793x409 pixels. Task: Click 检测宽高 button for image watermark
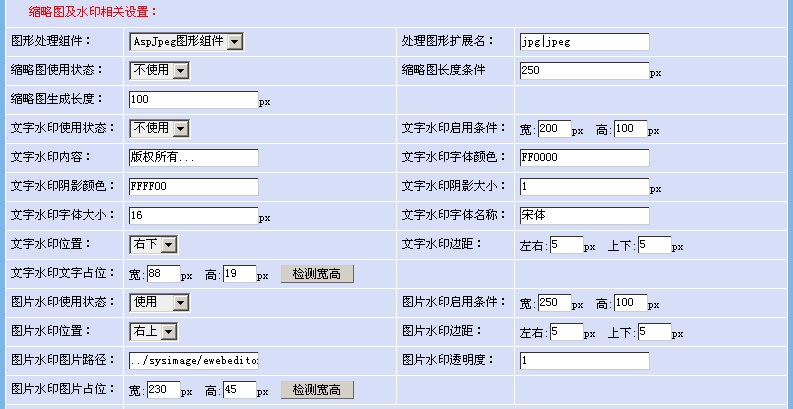coord(317,390)
